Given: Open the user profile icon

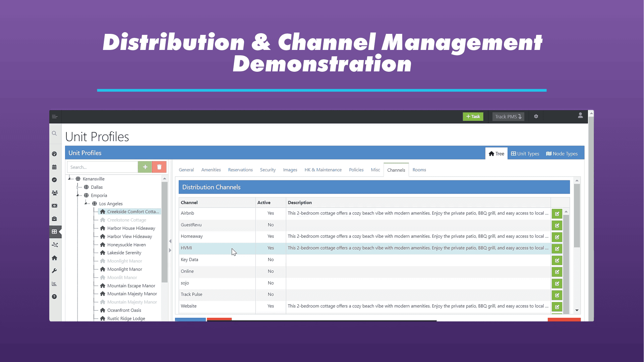Looking at the screenshot, I should [580, 116].
